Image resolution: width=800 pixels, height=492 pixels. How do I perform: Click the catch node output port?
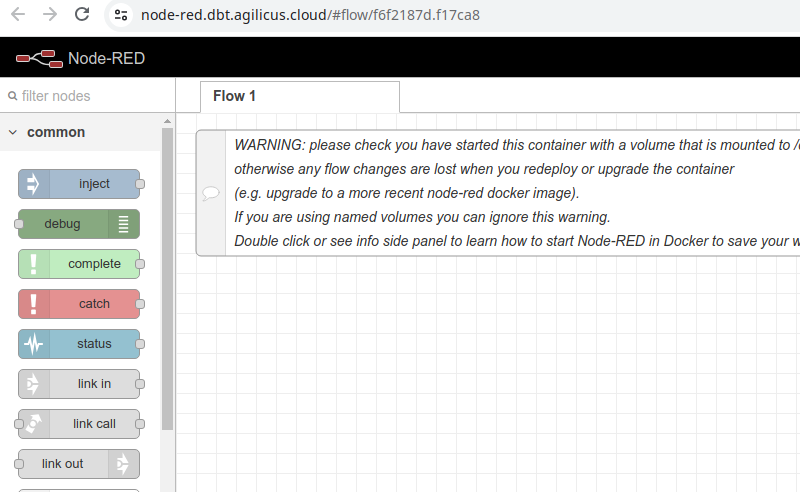point(140,304)
